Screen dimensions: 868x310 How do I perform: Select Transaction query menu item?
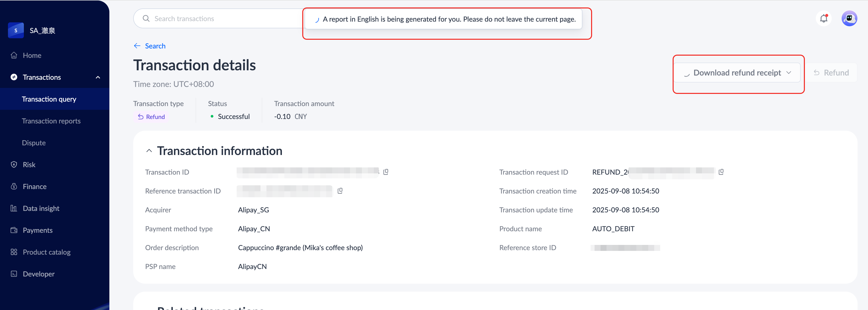49,99
